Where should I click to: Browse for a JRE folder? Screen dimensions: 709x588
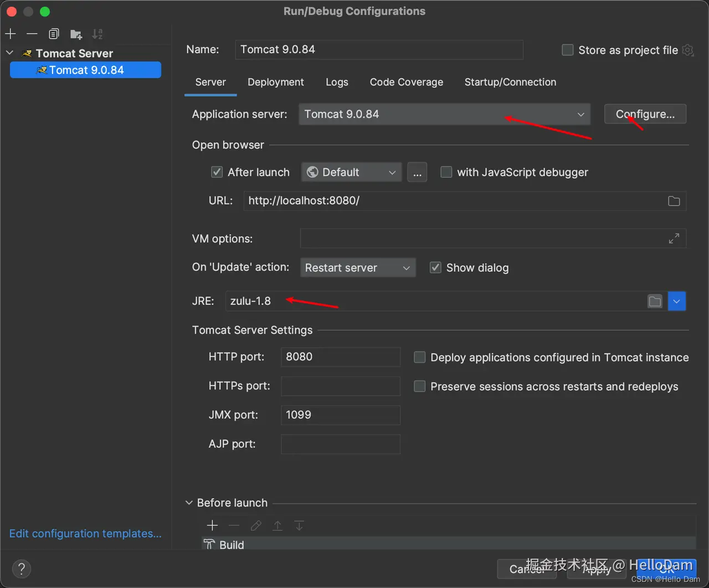(x=655, y=301)
